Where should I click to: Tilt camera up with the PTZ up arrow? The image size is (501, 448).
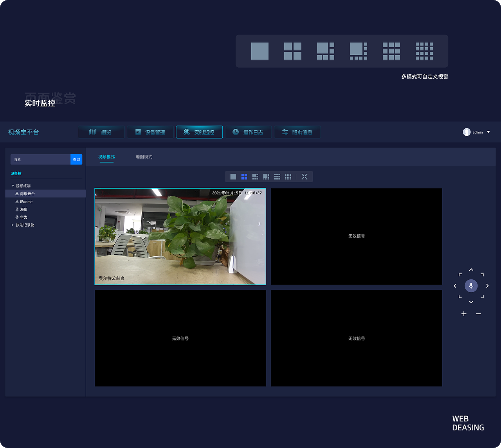click(471, 270)
